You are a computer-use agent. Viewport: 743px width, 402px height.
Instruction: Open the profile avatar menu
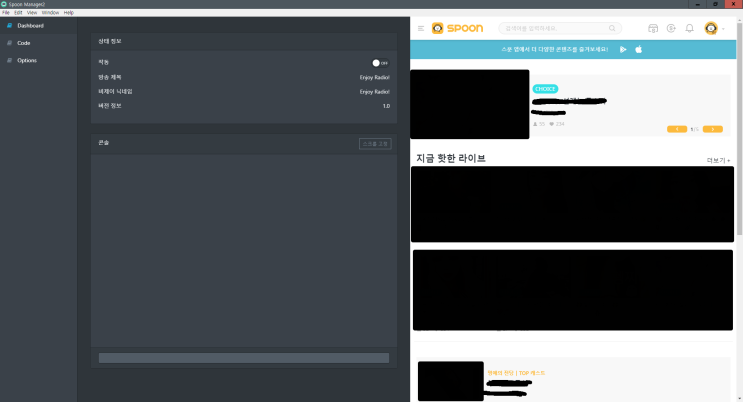(711, 28)
